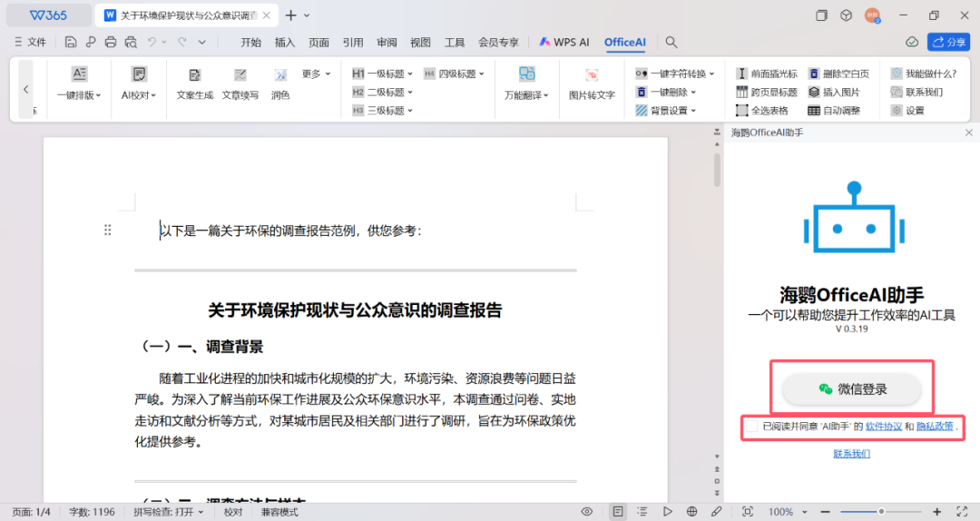Click the 我能做什么? help icon
The width and height of the screenshot is (980, 521).
click(x=897, y=74)
